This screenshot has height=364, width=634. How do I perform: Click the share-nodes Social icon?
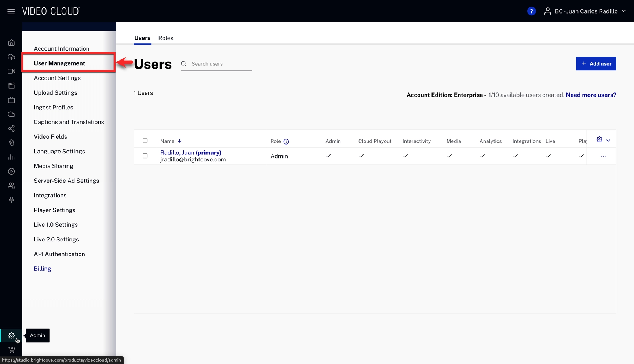[11, 129]
